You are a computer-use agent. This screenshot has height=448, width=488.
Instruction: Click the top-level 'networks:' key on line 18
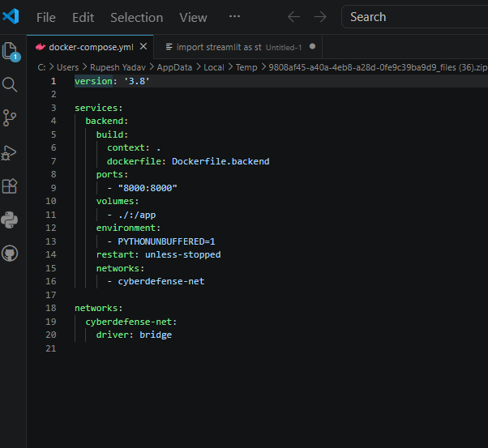click(x=99, y=309)
